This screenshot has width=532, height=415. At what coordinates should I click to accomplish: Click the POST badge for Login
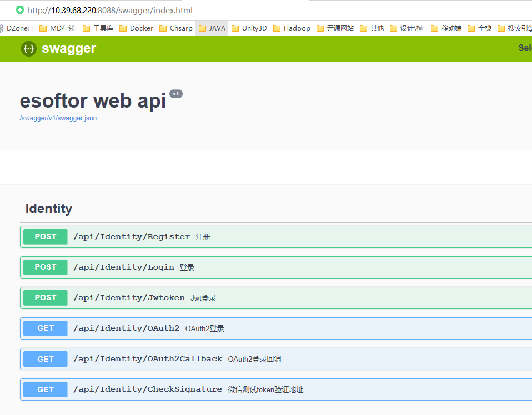(x=46, y=267)
